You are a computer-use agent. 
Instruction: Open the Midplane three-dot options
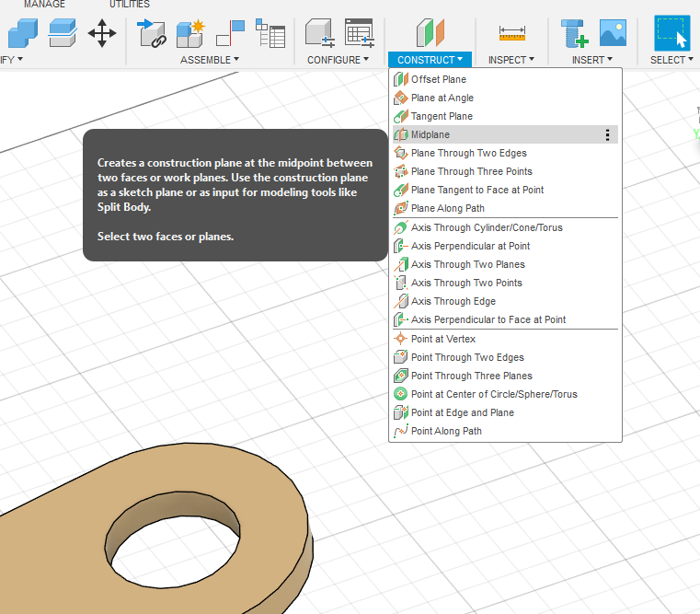coord(607,134)
